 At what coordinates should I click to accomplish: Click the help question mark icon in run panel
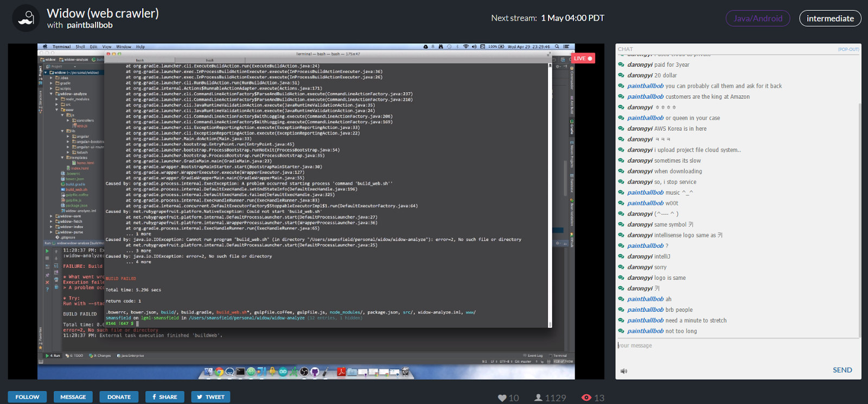[x=47, y=289]
